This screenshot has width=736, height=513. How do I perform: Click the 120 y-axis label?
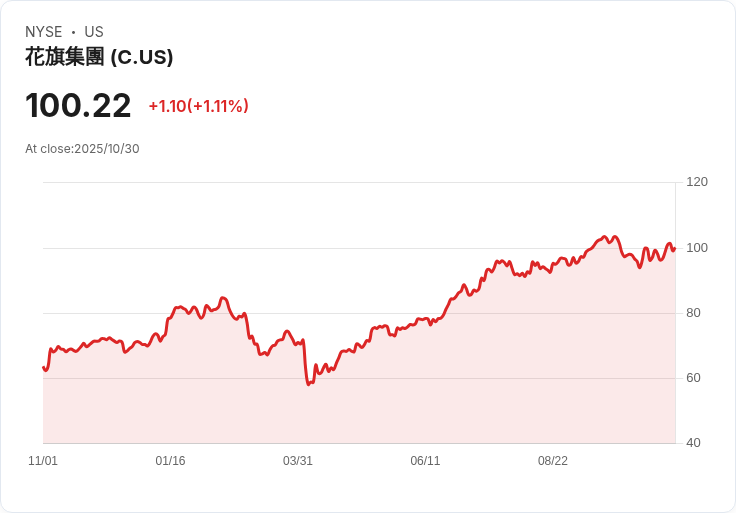click(x=697, y=182)
